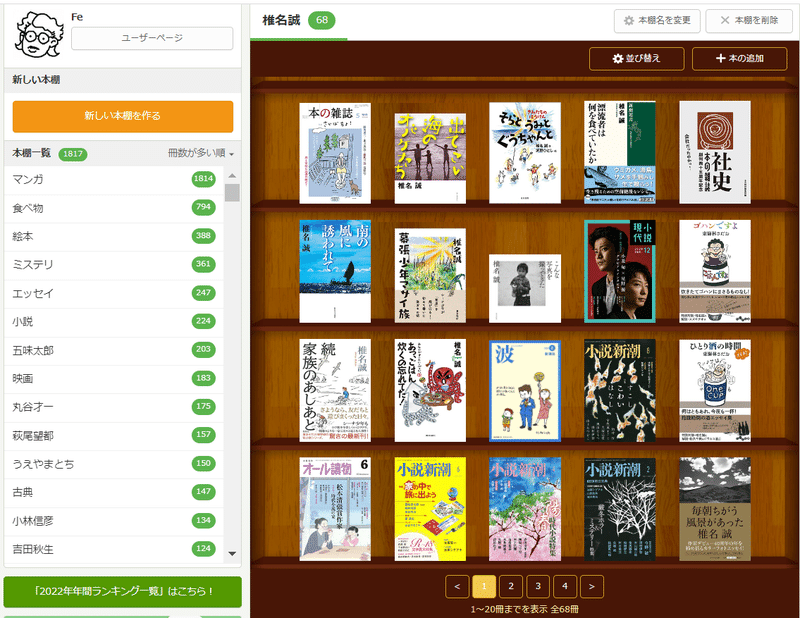This screenshot has width=800, height=618.
Task: Click the 本棚を削除 delete button
Action: pos(749,20)
